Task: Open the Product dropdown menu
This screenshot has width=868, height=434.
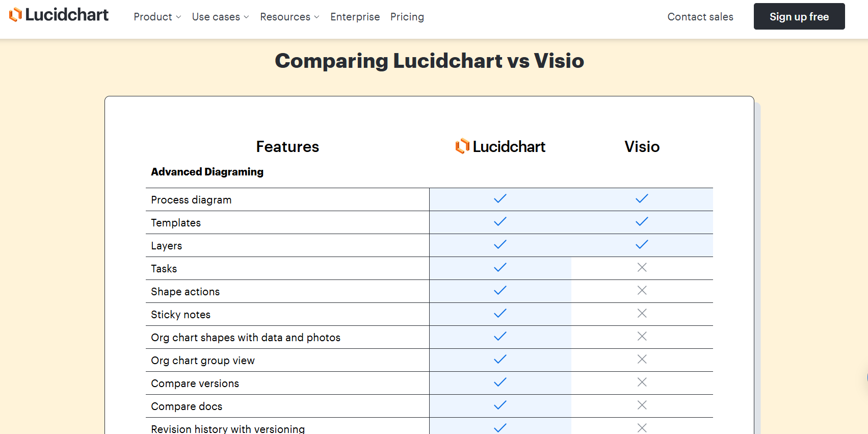Action: point(156,17)
